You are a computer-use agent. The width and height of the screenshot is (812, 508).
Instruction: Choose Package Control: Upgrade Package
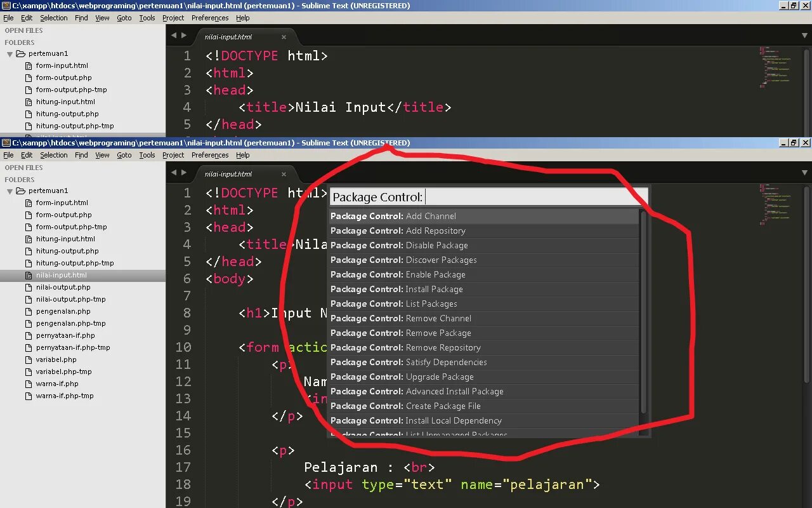483,377
